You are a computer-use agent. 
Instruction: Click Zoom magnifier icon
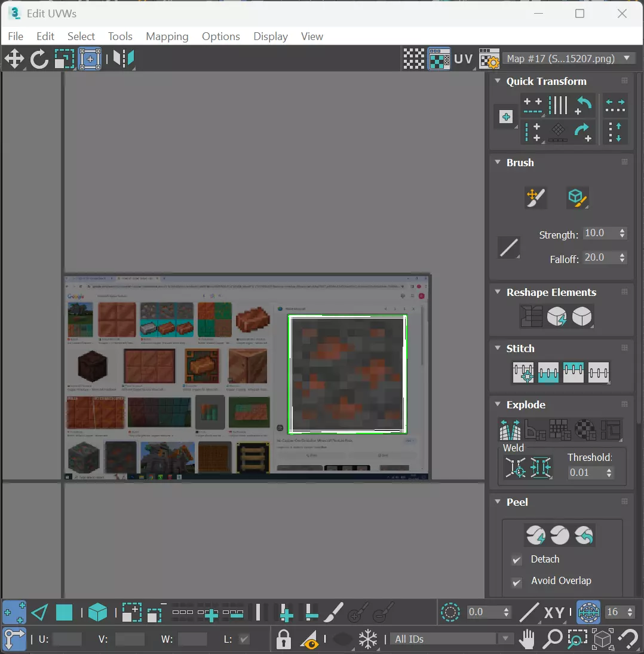click(553, 638)
